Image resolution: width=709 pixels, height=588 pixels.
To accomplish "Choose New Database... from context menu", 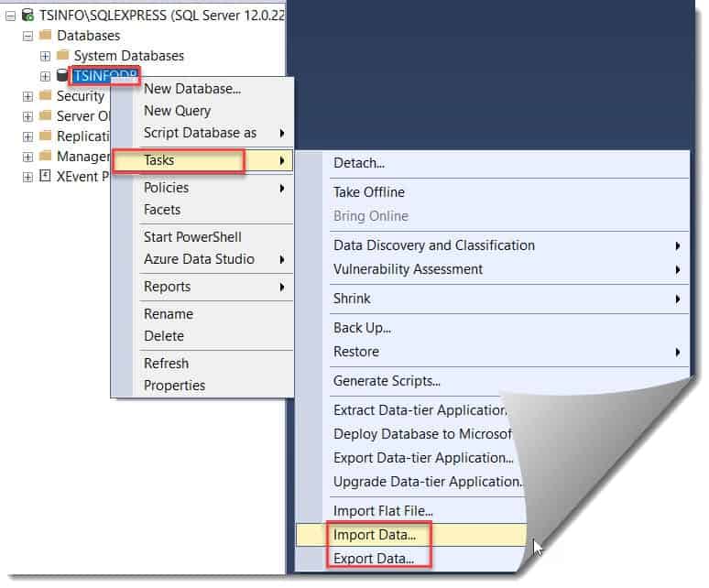I will pyautogui.click(x=192, y=89).
